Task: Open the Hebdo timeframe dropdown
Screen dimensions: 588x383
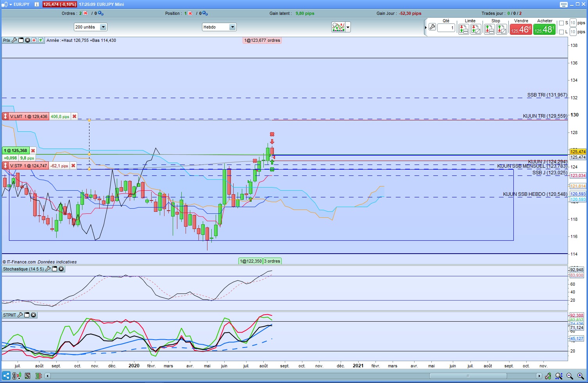Action: [x=219, y=27]
